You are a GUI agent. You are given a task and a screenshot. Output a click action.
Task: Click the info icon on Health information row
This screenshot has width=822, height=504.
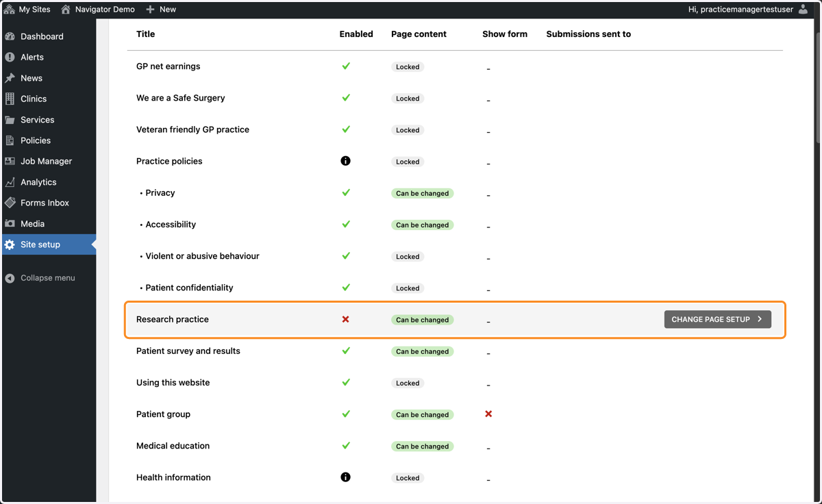tap(345, 477)
